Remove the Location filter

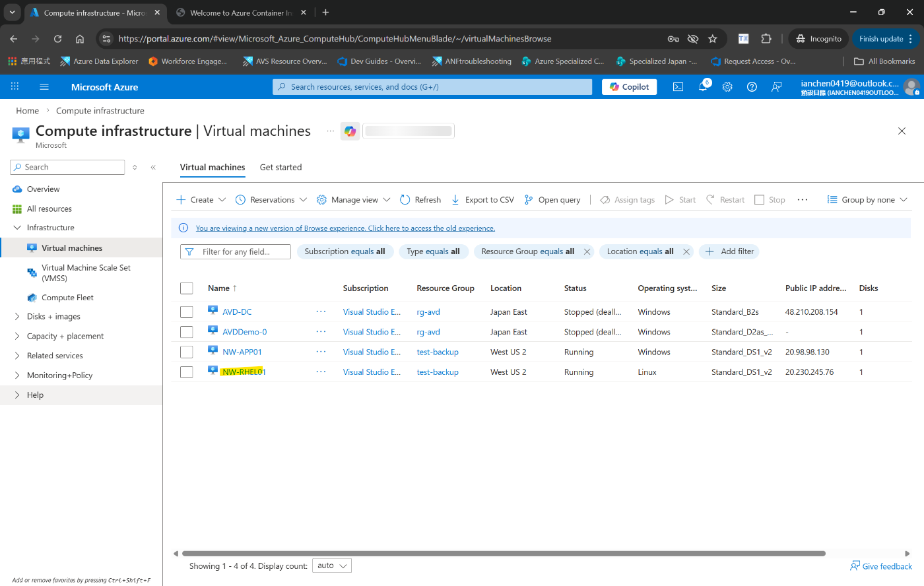pos(686,251)
